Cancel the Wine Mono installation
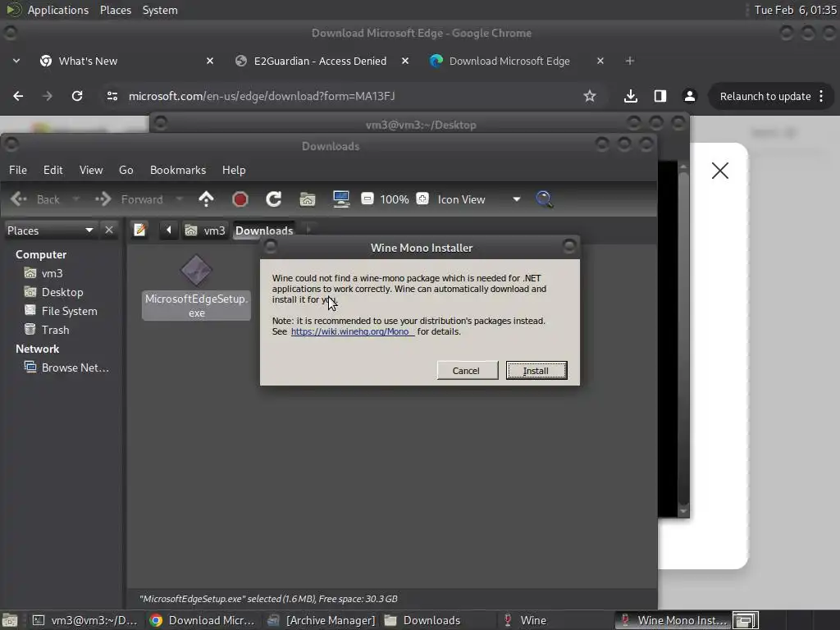Image resolution: width=840 pixels, height=630 pixels. 467,371
